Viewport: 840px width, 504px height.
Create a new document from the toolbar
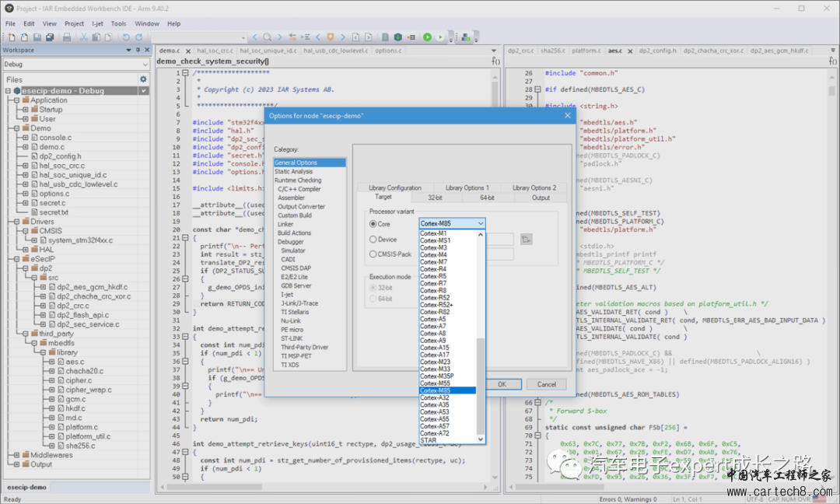coord(11,37)
